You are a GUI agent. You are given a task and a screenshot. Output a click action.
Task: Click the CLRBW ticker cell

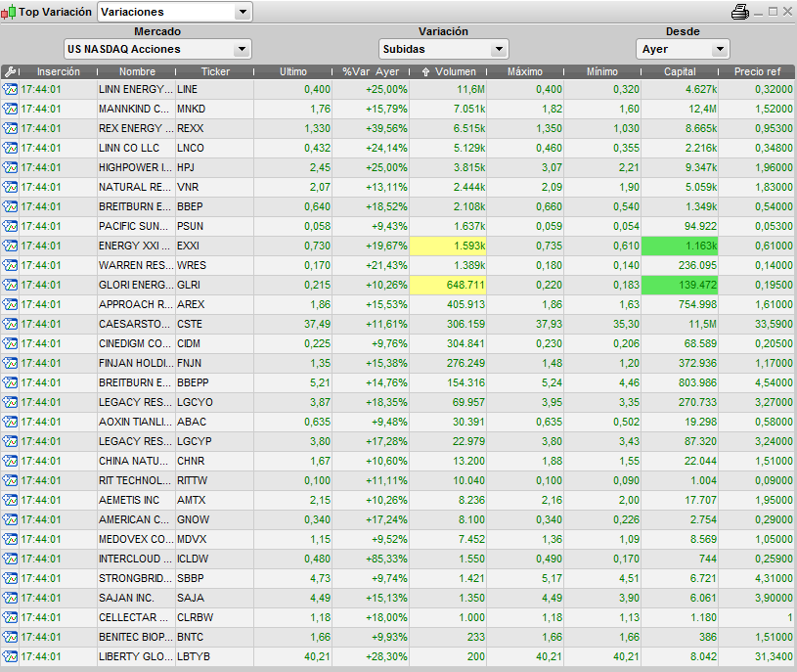pyautogui.click(x=214, y=617)
